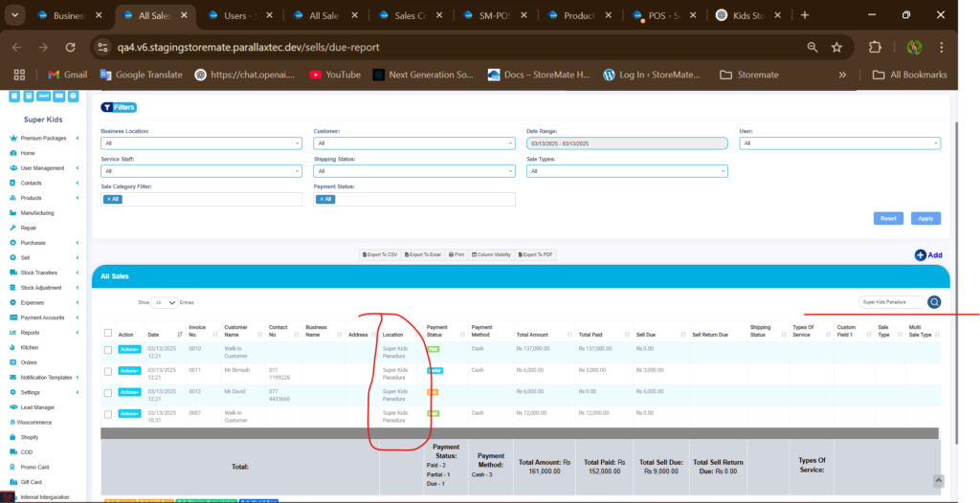Expand the Sell menu in the sidebar
This screenshot has height=503, width=980.
tap(44, 257)
